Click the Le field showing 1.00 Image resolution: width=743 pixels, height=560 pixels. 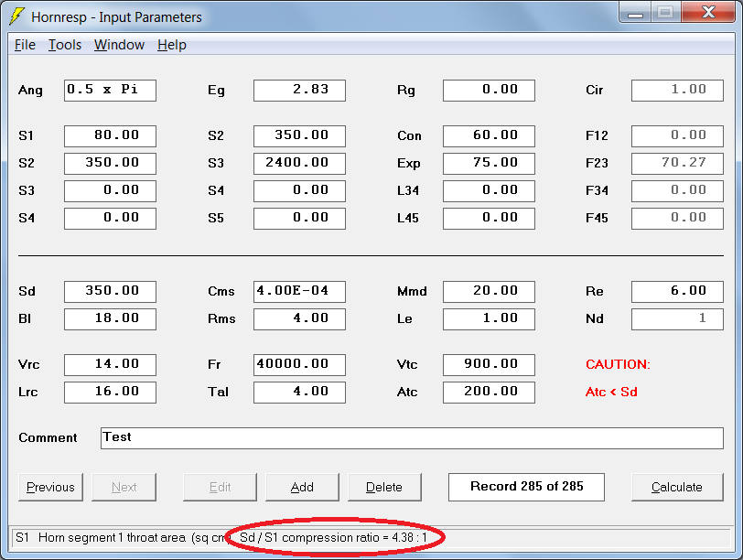pyautogui.click(x=489, y=318)
